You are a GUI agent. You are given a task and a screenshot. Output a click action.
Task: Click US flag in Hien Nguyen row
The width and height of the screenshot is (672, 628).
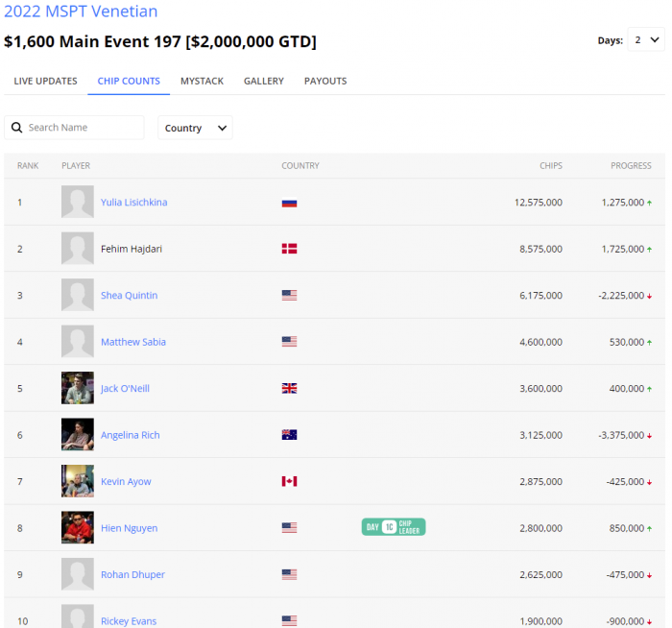coord(289,528)
